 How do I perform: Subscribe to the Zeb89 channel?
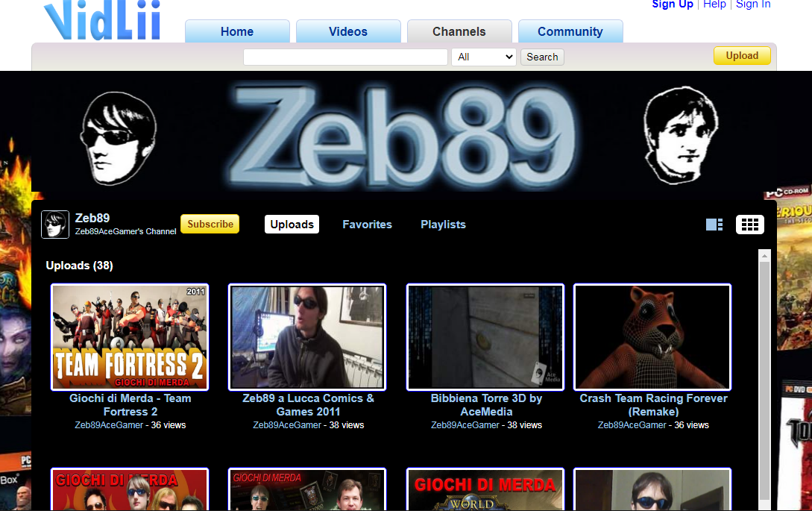[x=210, y=224]
